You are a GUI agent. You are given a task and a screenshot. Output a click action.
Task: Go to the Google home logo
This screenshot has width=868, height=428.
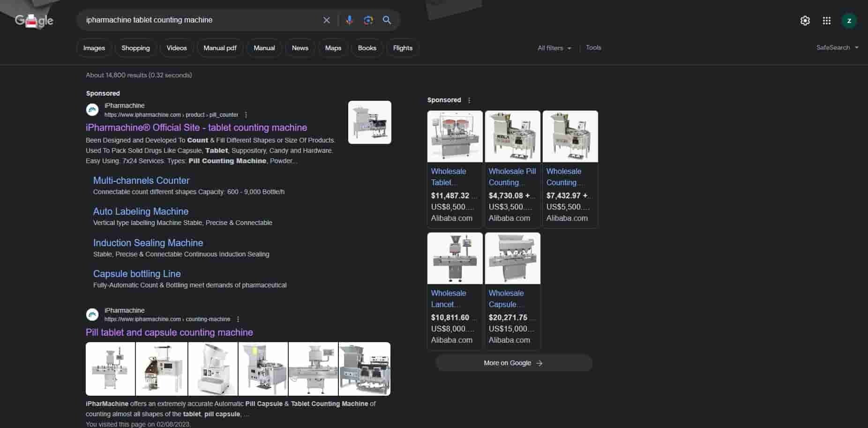[34, 21]
